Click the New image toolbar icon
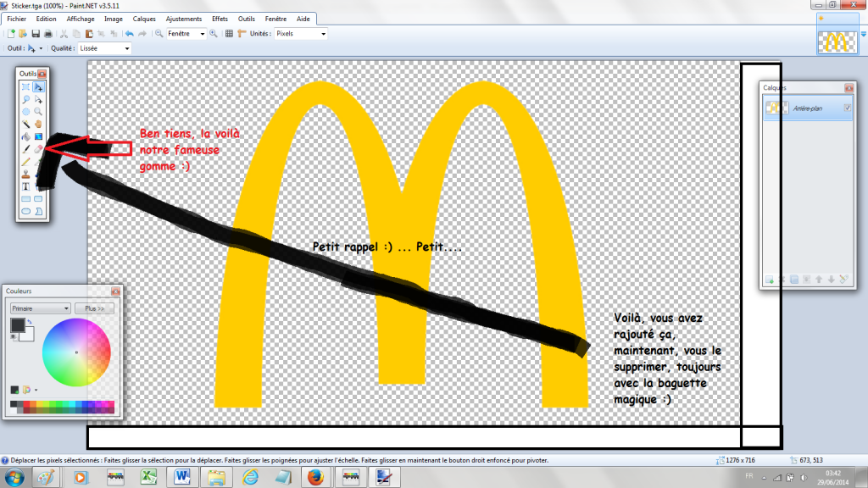The height and width of the screenshot is (488, 868). (10, 34)
